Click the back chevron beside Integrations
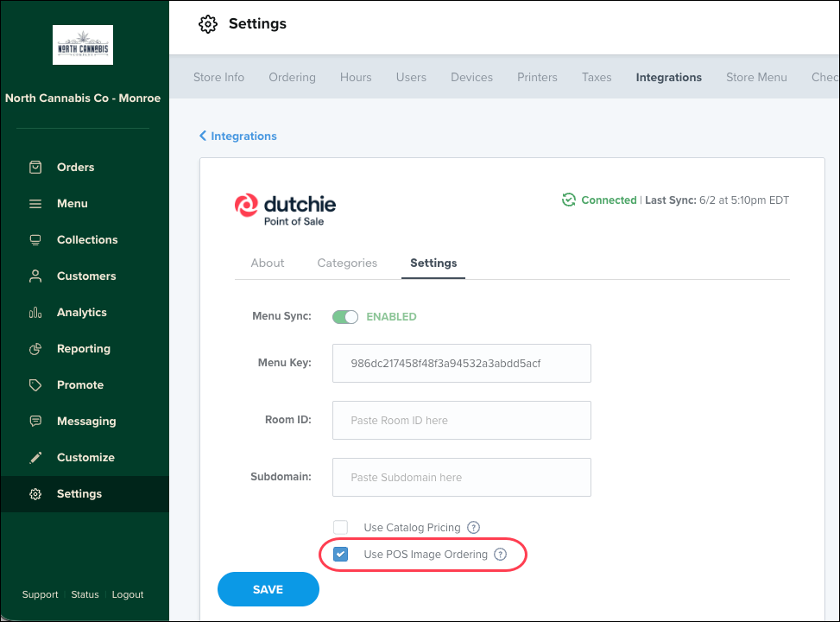Viewport: 840px width, 622px height. (203, 136)
